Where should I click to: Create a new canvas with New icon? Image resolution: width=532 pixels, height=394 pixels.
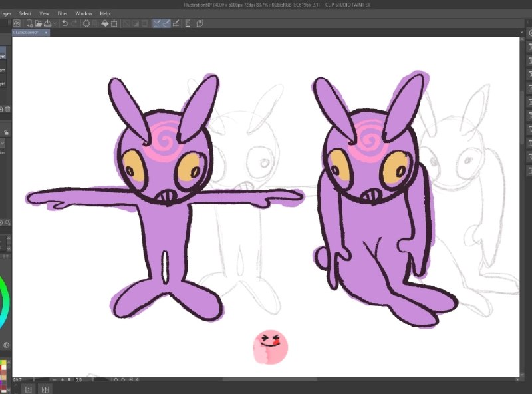pos(29,23)
